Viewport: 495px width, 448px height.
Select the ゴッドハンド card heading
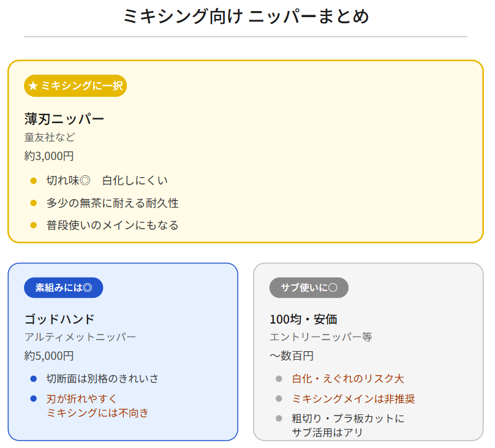[x=59, y=319]
